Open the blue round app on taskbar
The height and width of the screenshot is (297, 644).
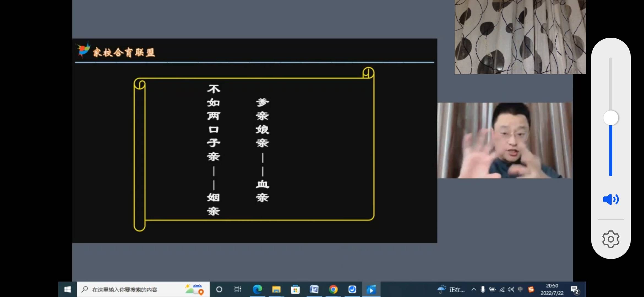352,289
